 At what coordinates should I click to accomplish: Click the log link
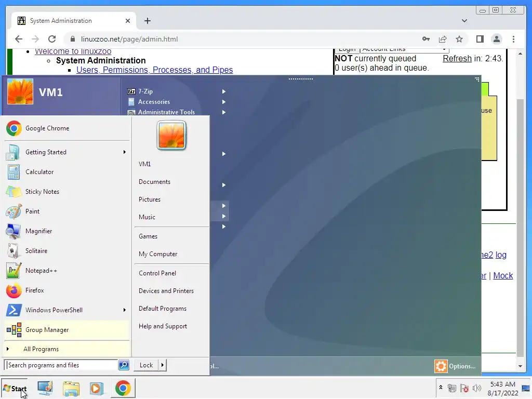coord(501,255)
